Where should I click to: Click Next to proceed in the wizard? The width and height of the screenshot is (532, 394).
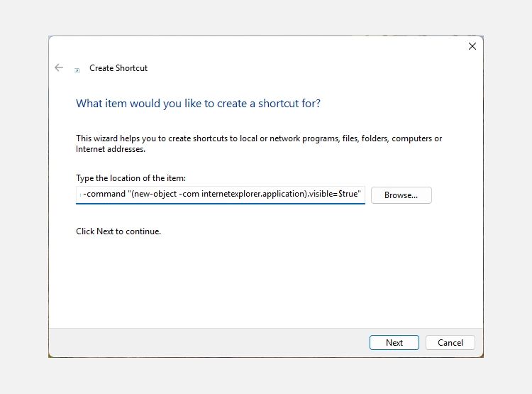coord(394,342)
